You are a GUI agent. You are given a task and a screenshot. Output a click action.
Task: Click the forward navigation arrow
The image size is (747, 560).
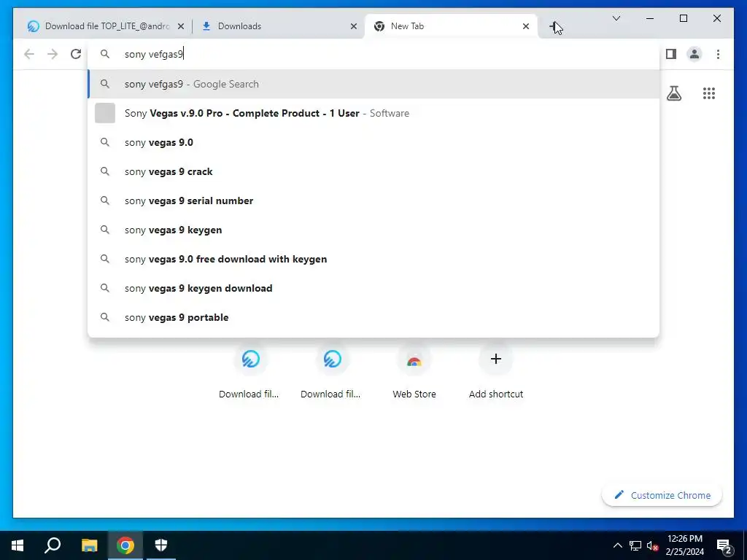click(x=53, y=54)
